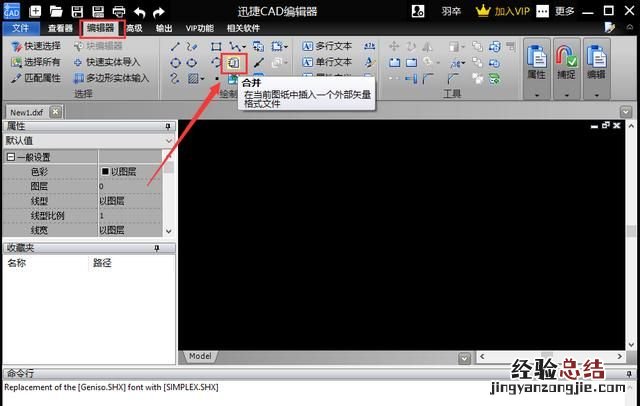
Task: Switch to the 输出 output tab
Action: click(x=164, y=28)
